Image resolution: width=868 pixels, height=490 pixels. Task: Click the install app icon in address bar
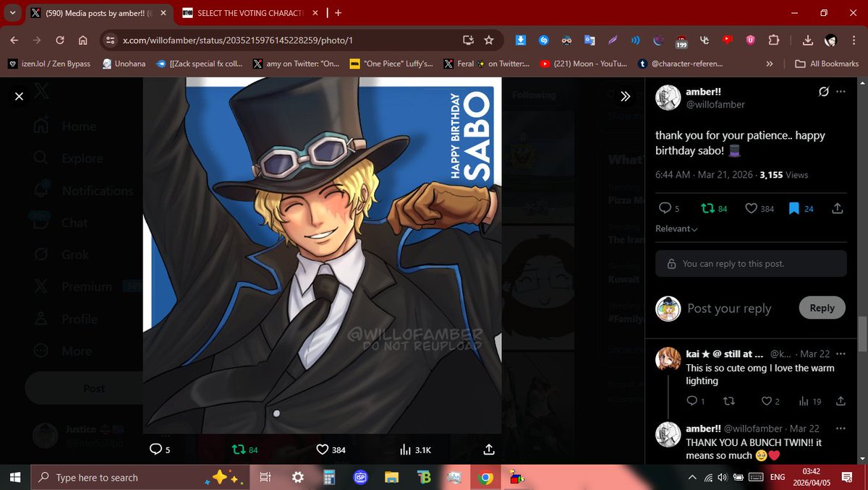tap(468, 40)
